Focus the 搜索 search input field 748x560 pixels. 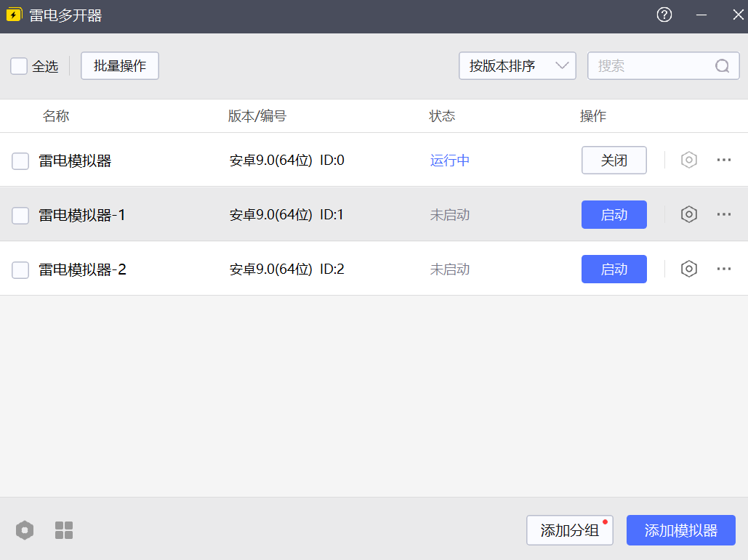663,66
